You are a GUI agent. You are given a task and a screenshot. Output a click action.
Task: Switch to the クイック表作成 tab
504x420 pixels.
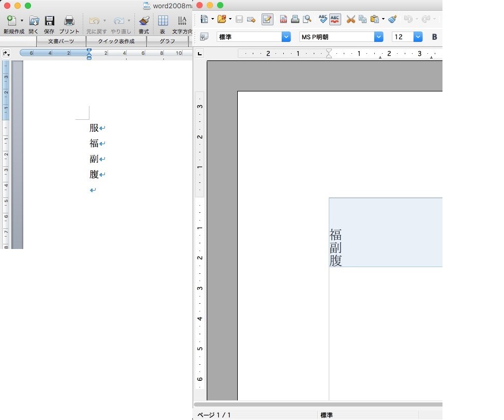116,41
